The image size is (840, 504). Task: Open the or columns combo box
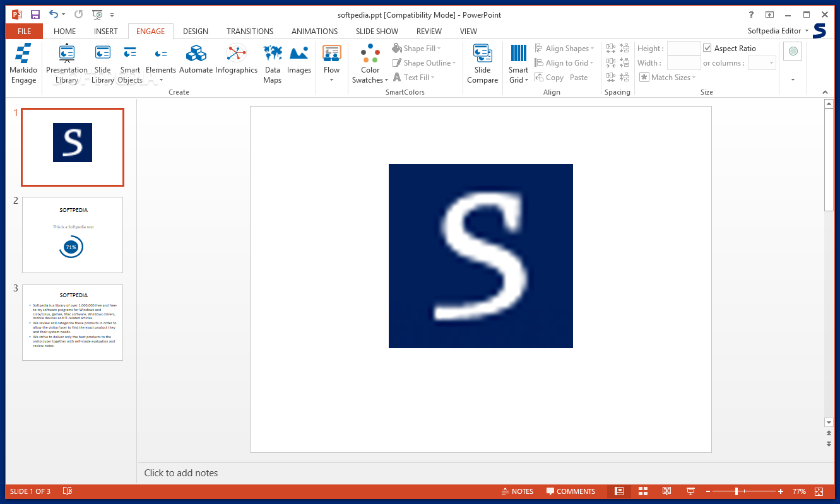[x=762, y=63]
